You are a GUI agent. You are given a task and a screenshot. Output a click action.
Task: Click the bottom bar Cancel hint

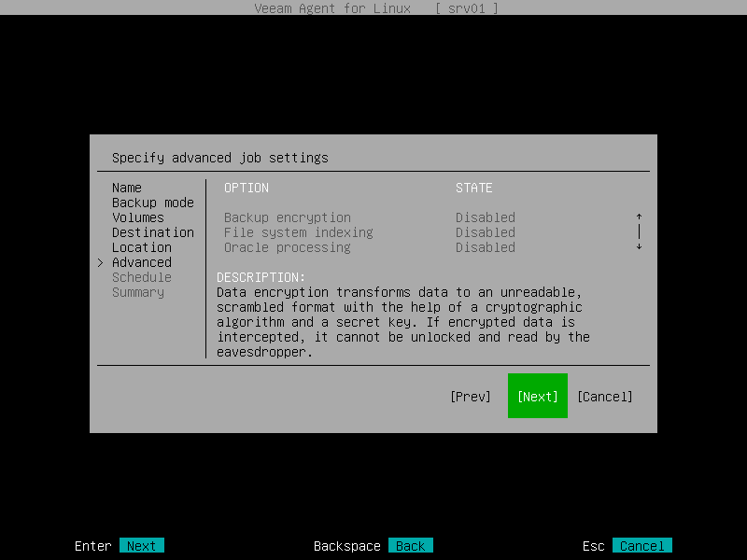coord(642,546)
